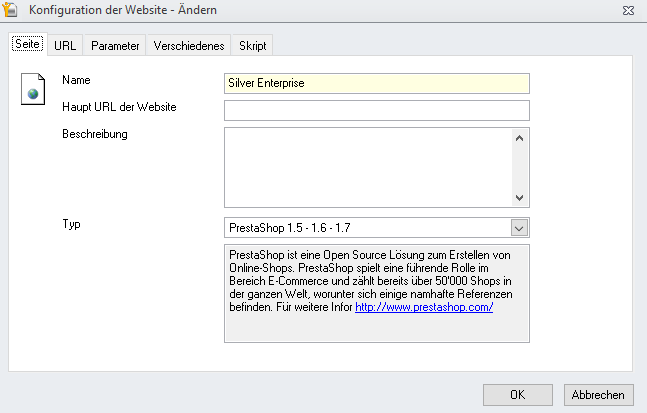Open the Verschiedenes tab
Screen dimensions: 647x413
189,45
